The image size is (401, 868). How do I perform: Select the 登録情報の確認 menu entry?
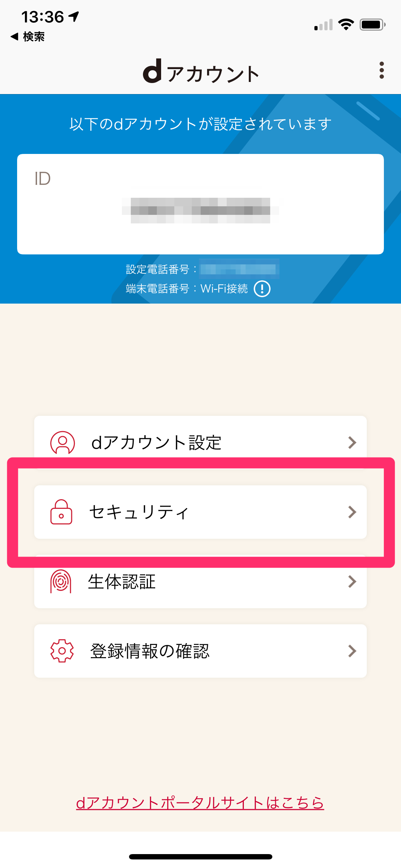[x=200, y=651]
